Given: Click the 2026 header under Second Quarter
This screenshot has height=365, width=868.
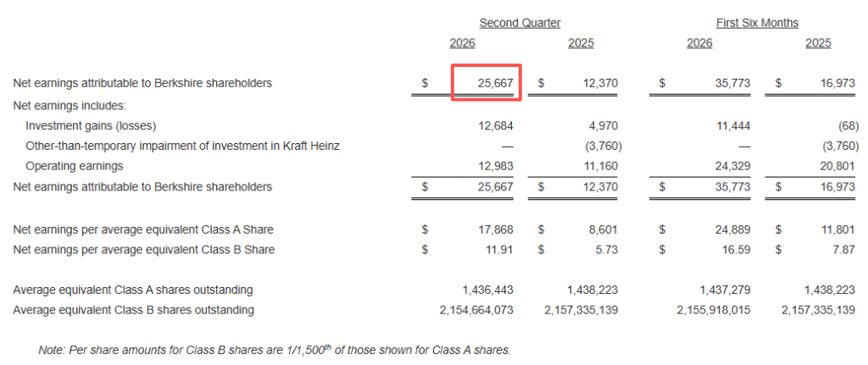Looking at the screenshot, I should pos(462,42).
